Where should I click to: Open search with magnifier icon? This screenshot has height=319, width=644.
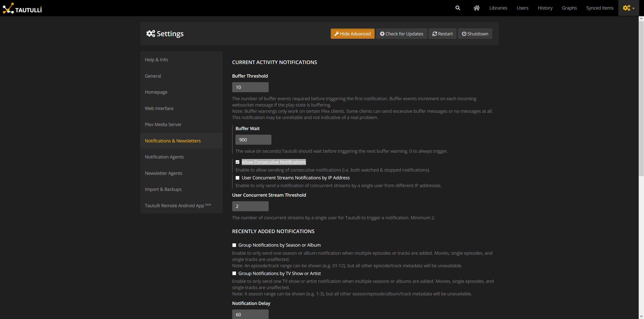458,8
